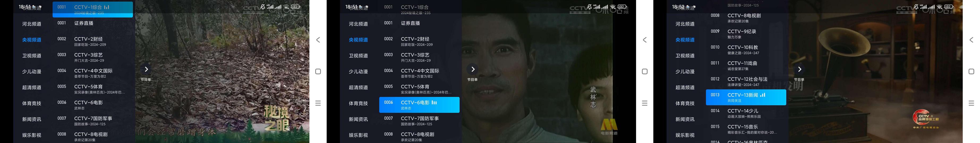Switch to the CCTV-10科教 channel
Viewport: 980px width, 143px height.
[746, 50]
